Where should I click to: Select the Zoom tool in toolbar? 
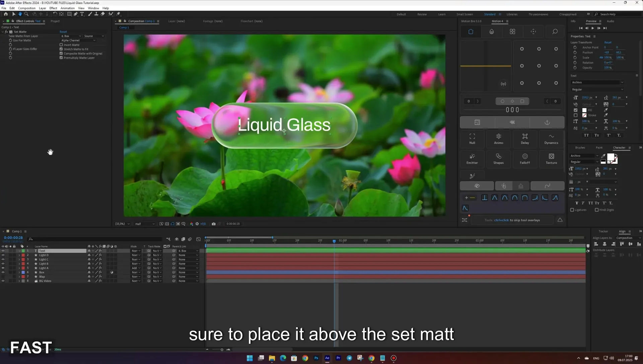pos(26,14)
